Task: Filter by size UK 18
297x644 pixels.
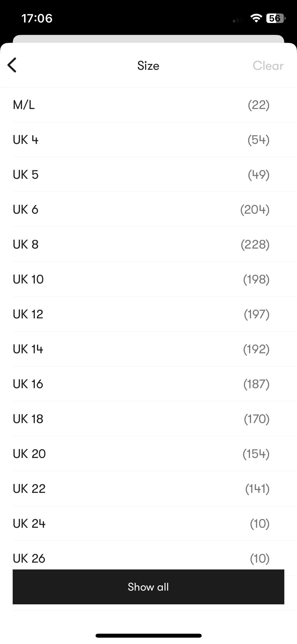Action: (148, 419)
